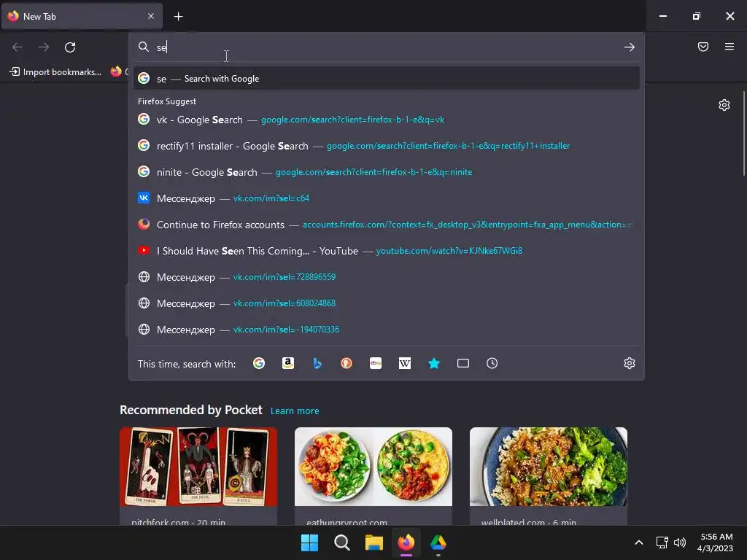Go back one page

coord(18,47)
